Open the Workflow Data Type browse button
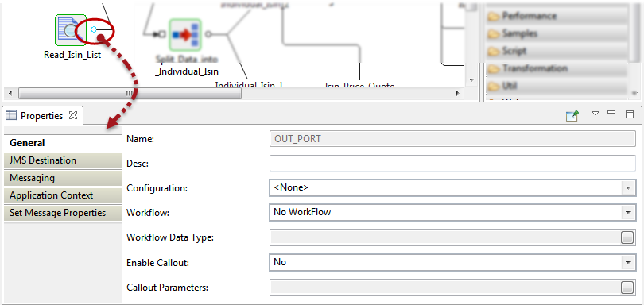 (627, 237)
